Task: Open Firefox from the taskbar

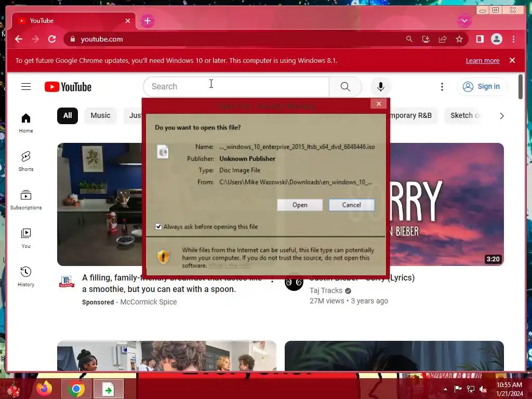Action: (44, 389)
